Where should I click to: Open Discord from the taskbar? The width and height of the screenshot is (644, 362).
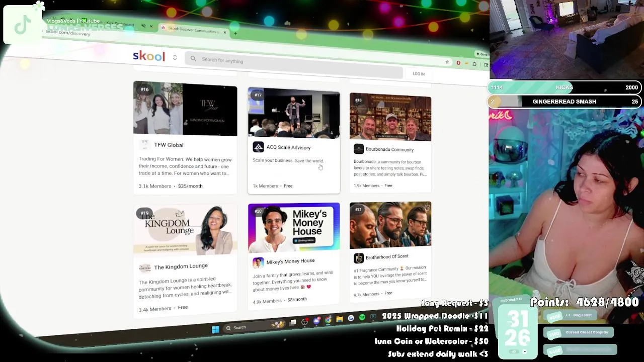click(316, 321)
